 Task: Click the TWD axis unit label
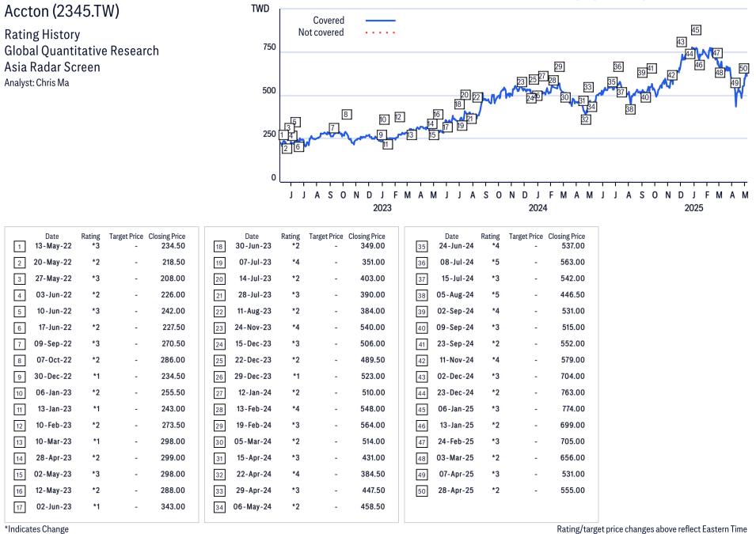pos(260,9)
